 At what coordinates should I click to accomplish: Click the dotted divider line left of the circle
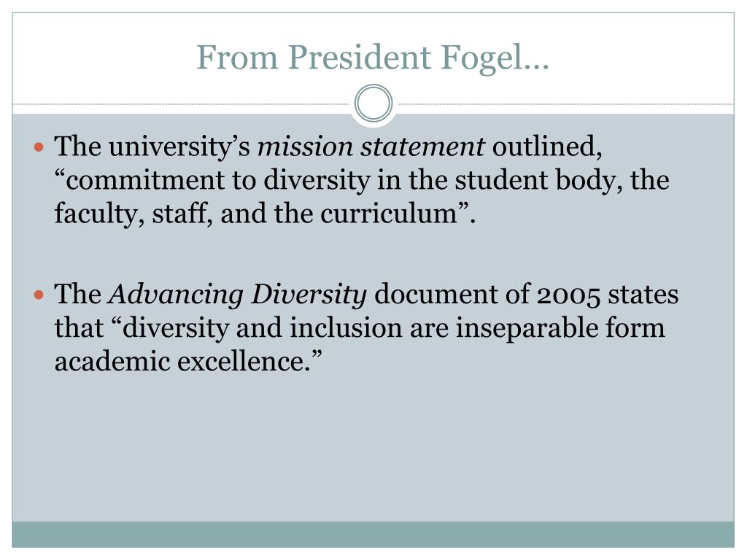pyautogui.click(x=181, y=104)
